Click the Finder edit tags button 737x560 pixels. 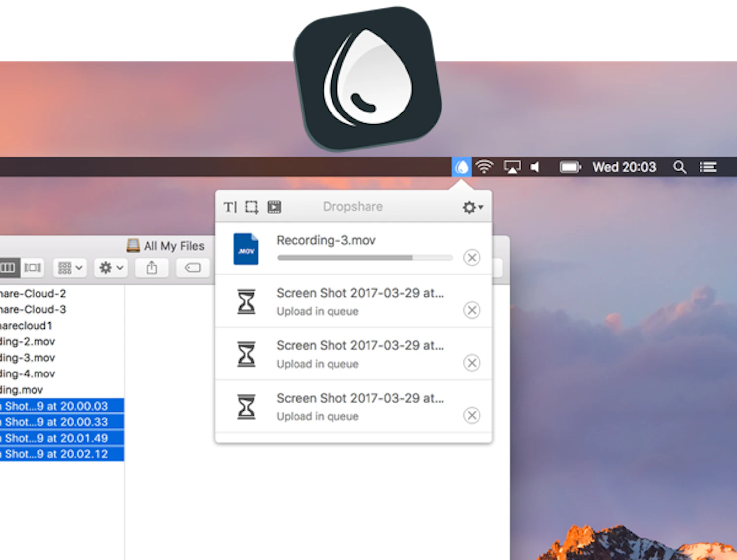tap(193, 268)
